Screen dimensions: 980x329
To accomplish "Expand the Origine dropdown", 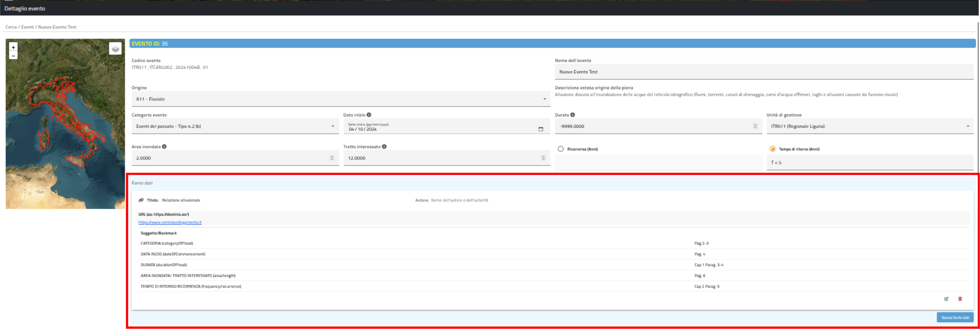I will click(340, 99).
